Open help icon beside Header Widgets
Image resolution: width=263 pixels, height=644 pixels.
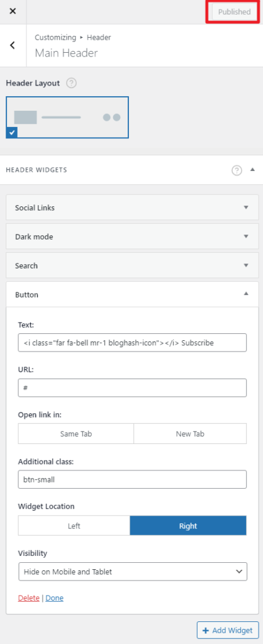(x=237, y=170)
